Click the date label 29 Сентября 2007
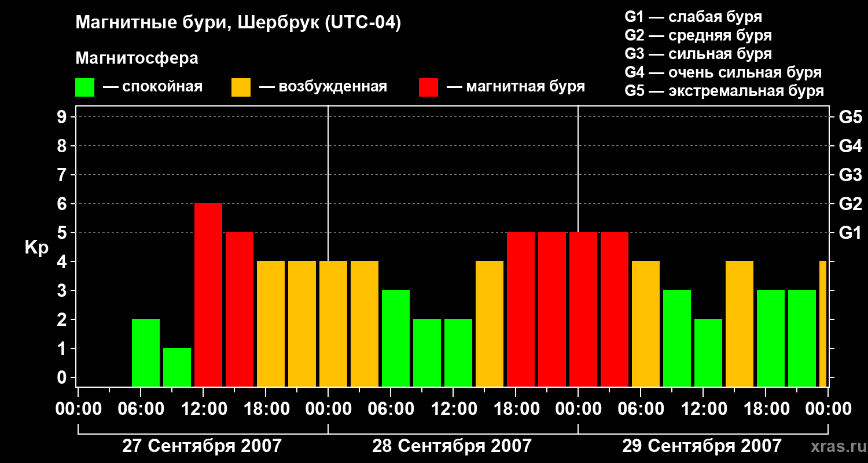This screenshot has width=868, height=463. pos(702,446)
